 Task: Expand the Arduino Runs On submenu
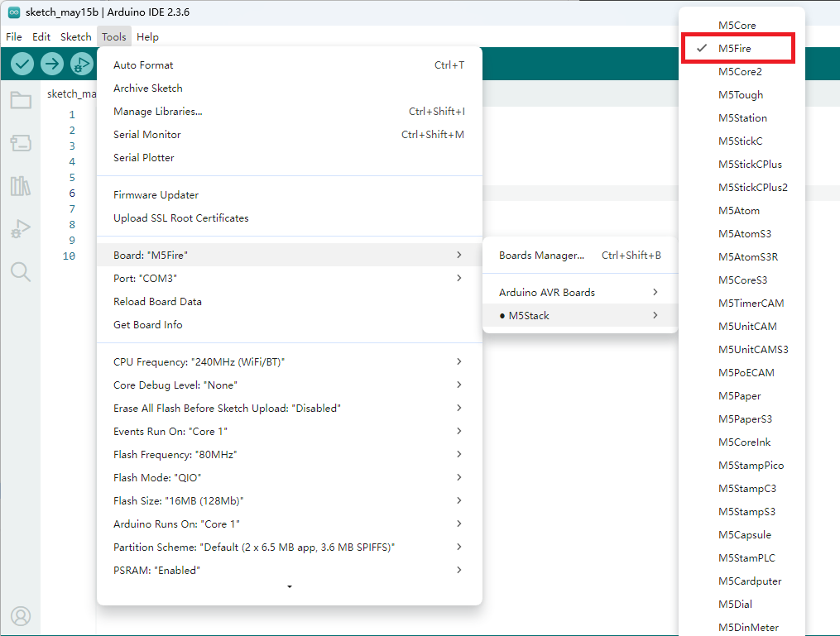click(290, 524)
